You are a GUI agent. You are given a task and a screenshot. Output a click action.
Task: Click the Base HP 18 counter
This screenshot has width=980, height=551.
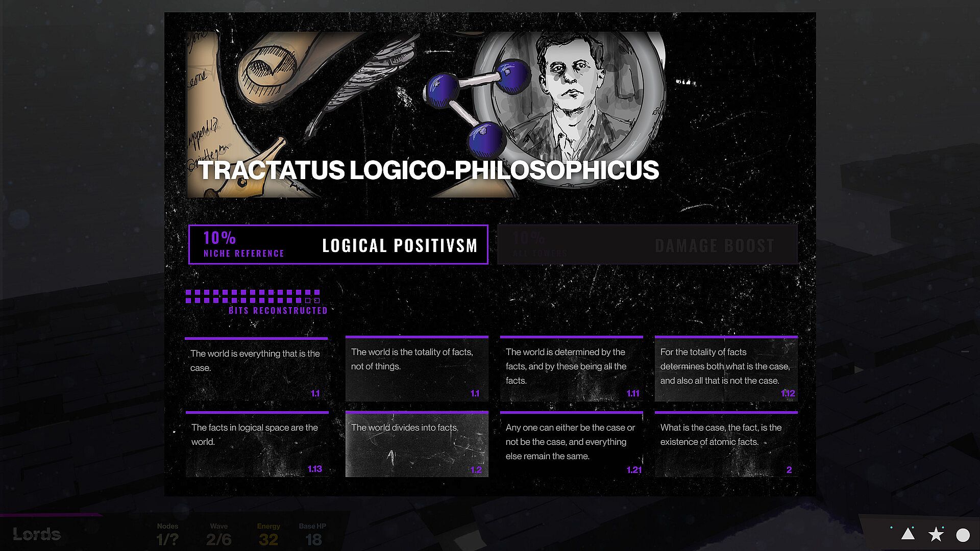[312, 535]
